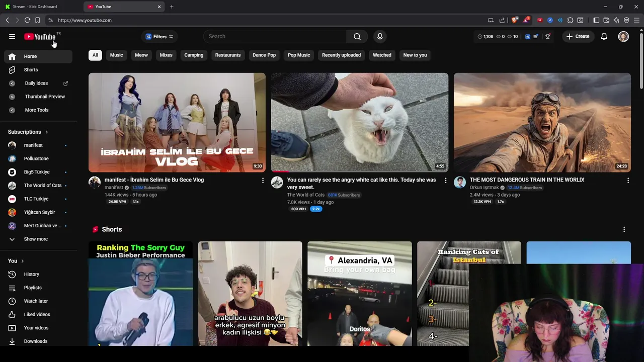The height and width of the screenshot is (362, 644).
Task: Click the trophy icon in header
Action: pos(548,37)
